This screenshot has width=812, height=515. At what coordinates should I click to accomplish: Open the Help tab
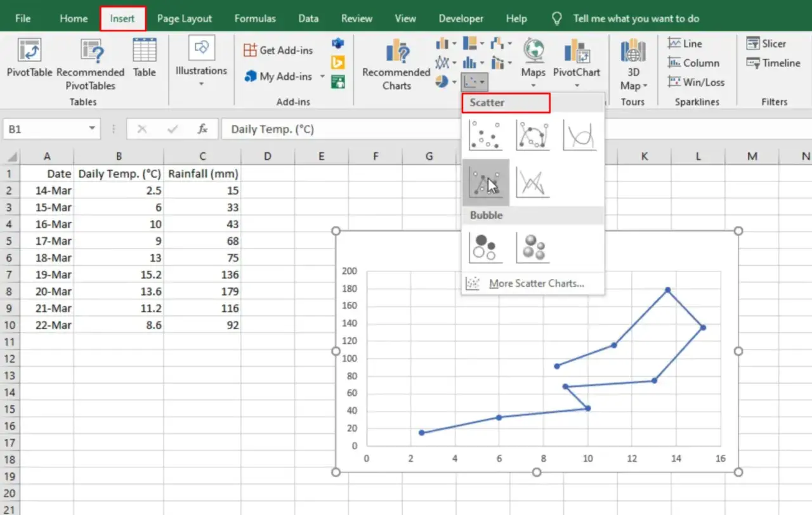[516, 18]
